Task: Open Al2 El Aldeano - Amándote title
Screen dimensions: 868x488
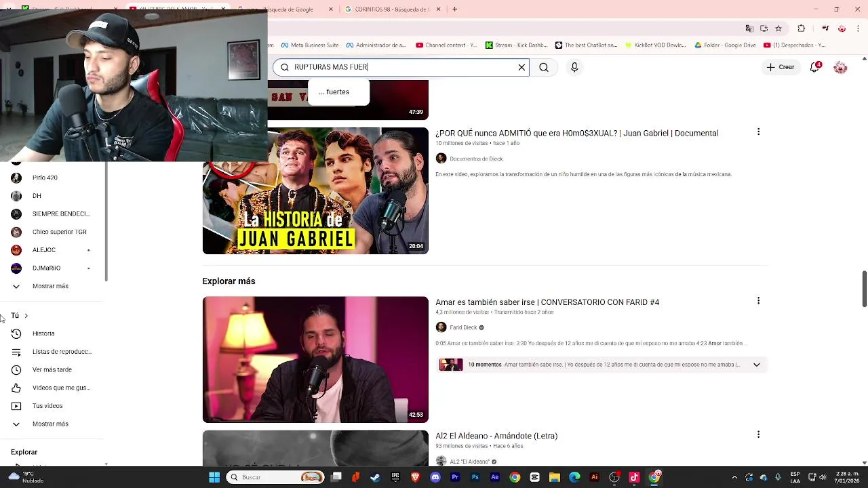Action: [496, 436]
